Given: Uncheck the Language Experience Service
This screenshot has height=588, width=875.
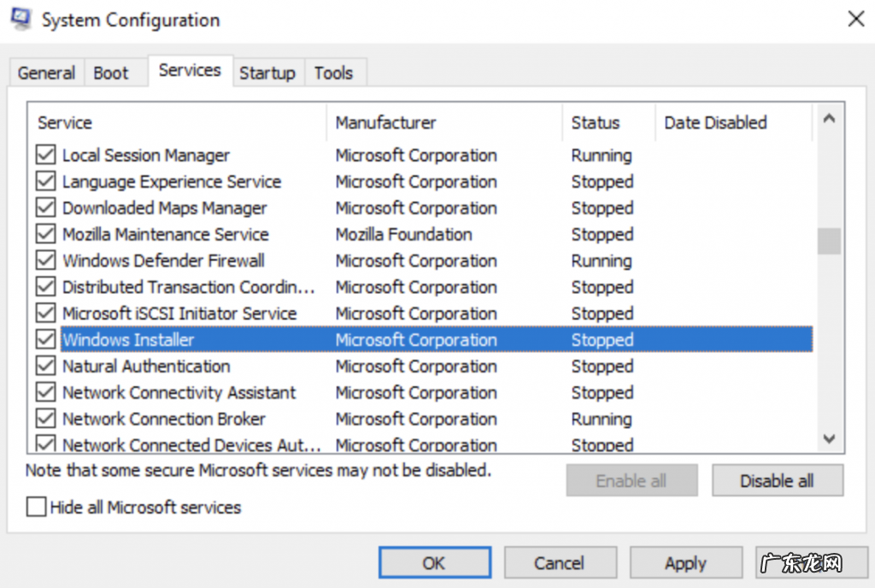Looking at the screenshot, I should pyautogui.click(x=45, y=181).
